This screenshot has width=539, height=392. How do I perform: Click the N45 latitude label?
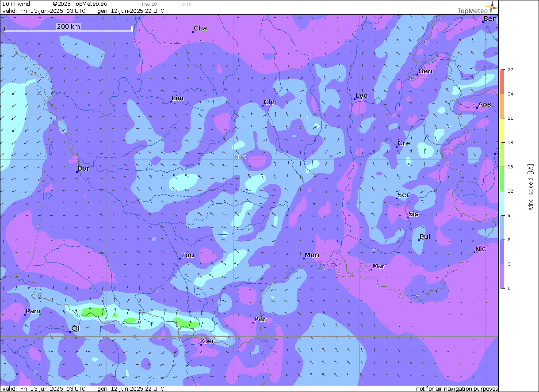pos(241,157)
